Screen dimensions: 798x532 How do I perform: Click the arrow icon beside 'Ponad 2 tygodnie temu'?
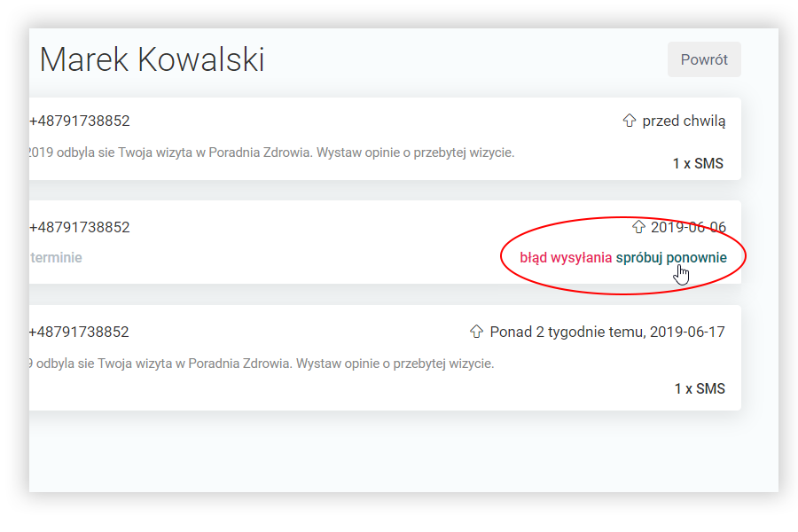pyautogui.click(x=479, y=332)
